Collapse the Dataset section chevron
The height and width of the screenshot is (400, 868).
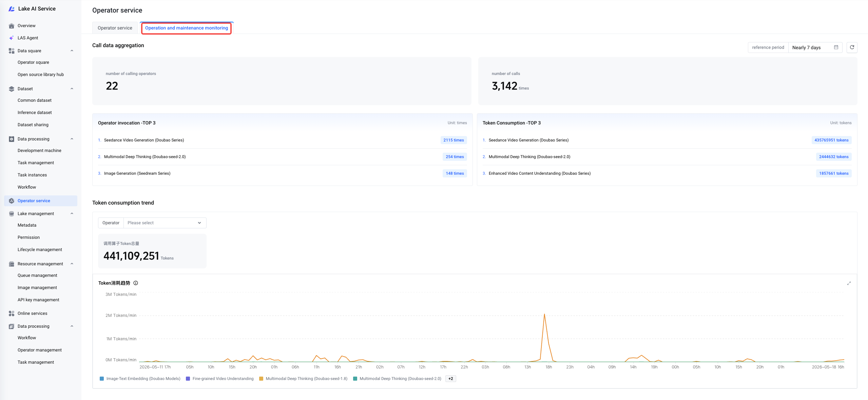72,89
